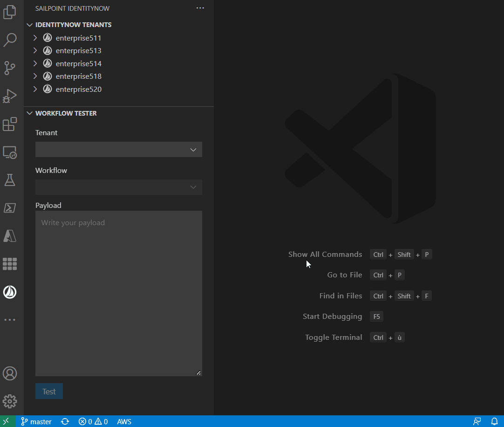The image size is (504, 427).
Task: Click the master branch indicator
Action: pyautogui.click(x=36, y=421)
